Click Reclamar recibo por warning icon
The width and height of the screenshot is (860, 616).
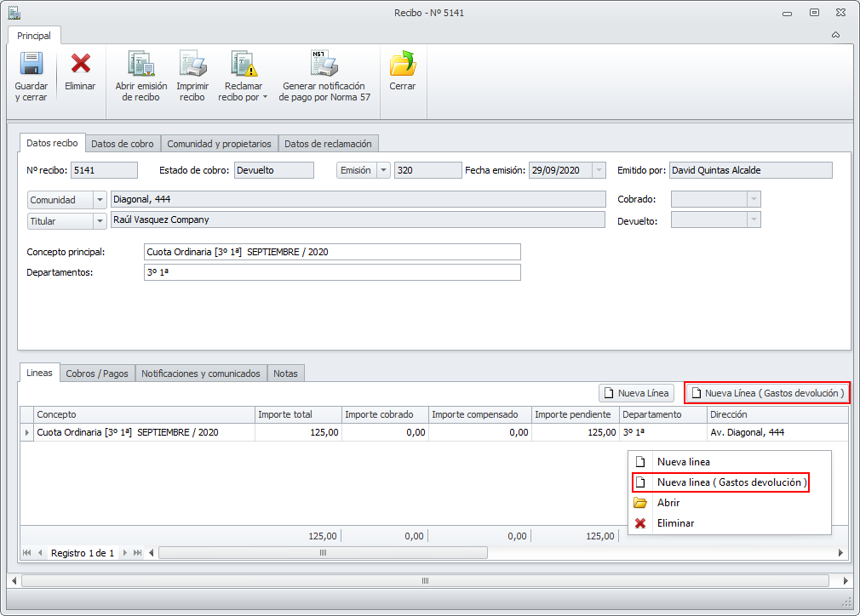click(244, 63)
